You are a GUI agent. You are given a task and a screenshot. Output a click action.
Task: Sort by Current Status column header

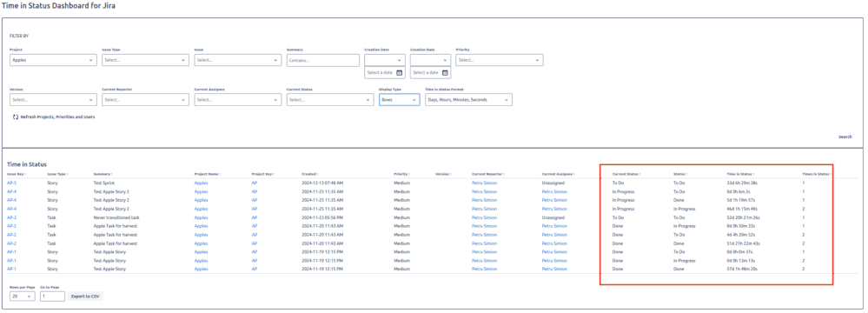(626, 174)
